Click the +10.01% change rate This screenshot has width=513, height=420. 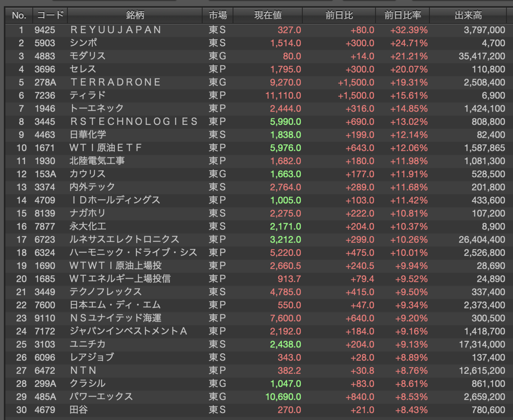click(x=409, y=252)
